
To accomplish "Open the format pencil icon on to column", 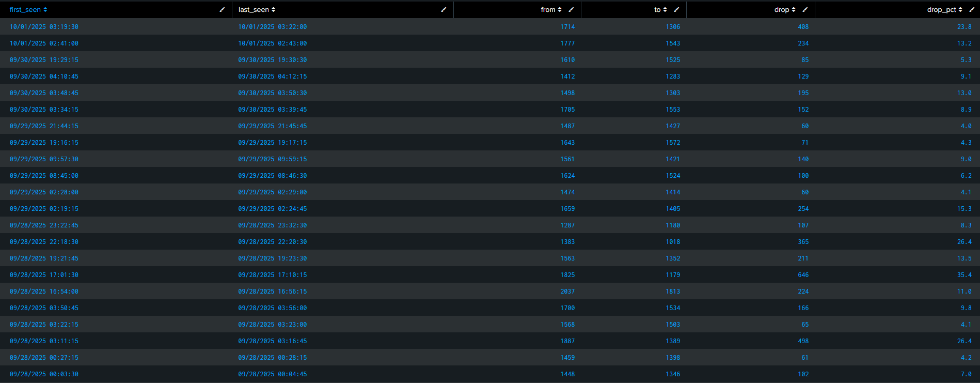I will click(676, 10).
